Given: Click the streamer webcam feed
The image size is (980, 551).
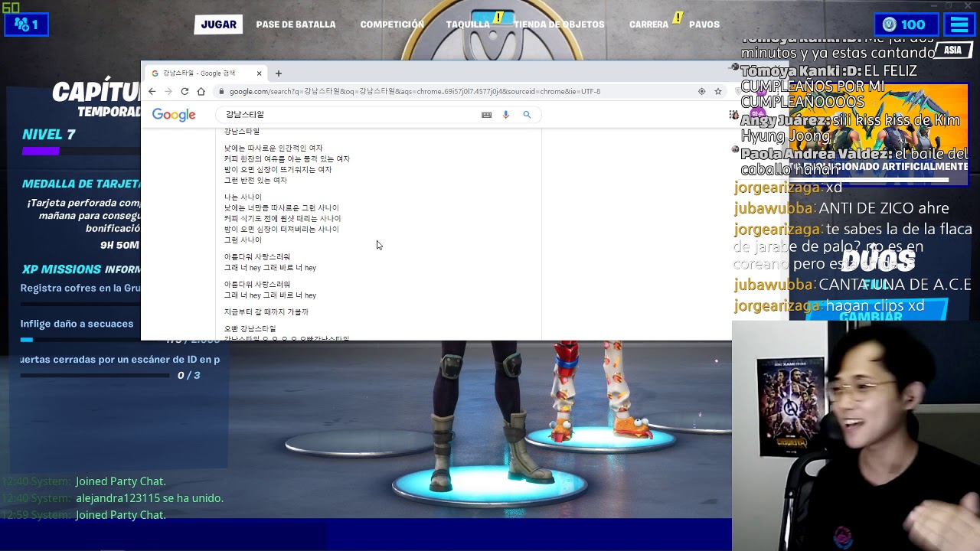Looking at the screenshot, I should (856, 435).
